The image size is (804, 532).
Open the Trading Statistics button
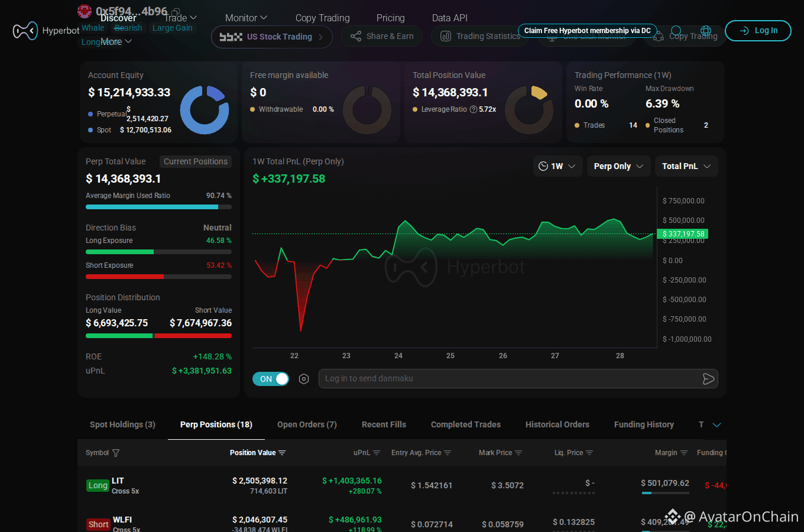click(480, 37)
